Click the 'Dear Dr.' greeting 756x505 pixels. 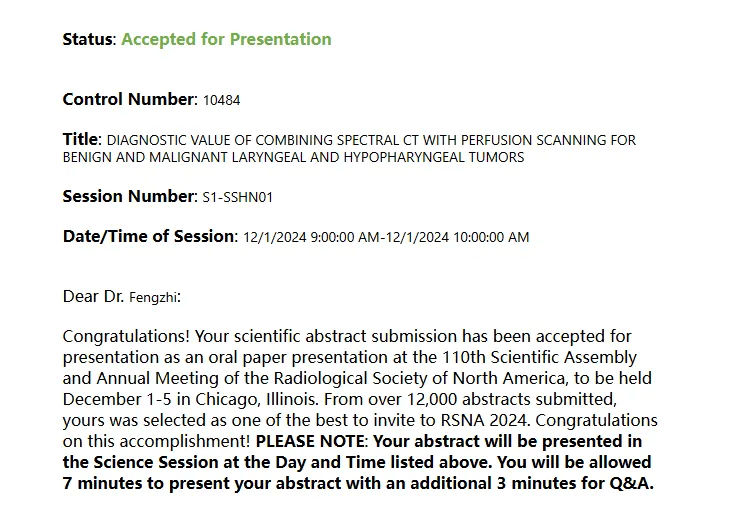coord(94,296)
